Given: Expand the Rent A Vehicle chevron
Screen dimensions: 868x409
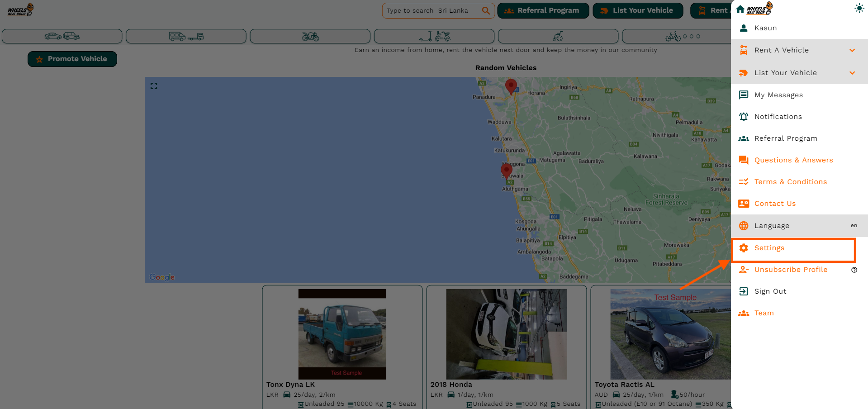Looking at the screenshot, I should pyautogui.click(x=852, y=50).
